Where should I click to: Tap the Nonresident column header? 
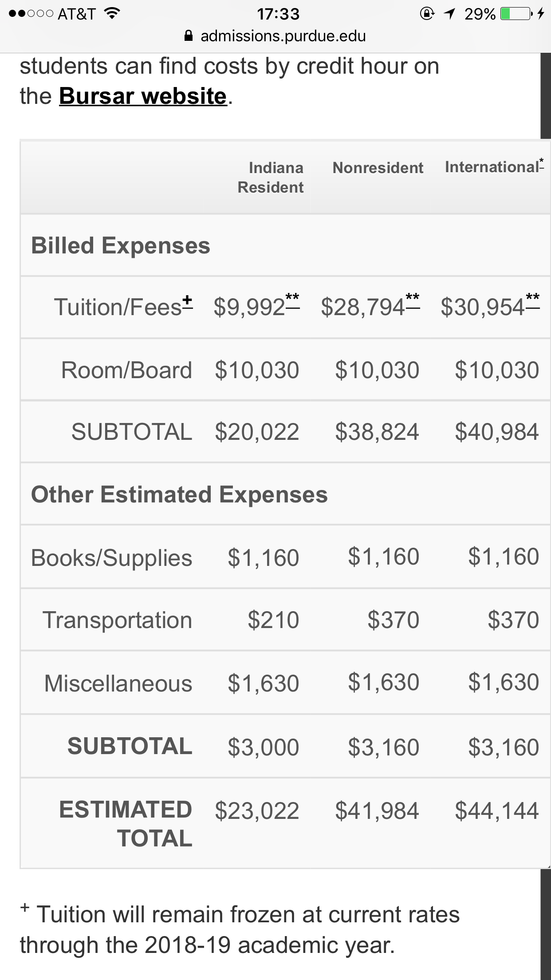(x=378, y=168)
